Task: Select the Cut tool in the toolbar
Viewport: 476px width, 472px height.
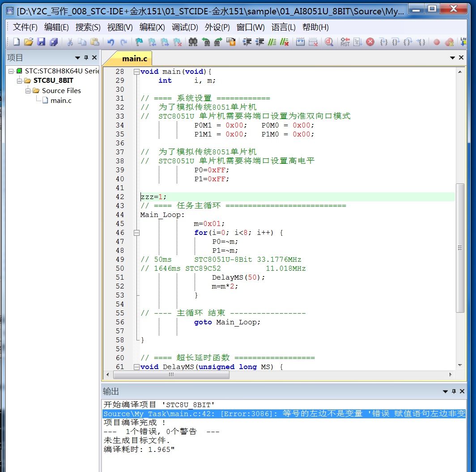Action: tap(69, 43)
